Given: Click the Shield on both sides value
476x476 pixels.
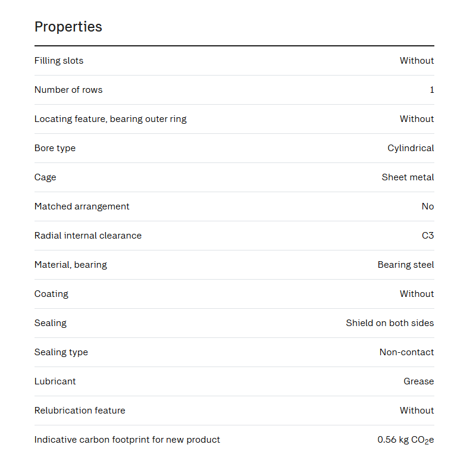Looking at the screenshot, I should [x=390, y=323].
